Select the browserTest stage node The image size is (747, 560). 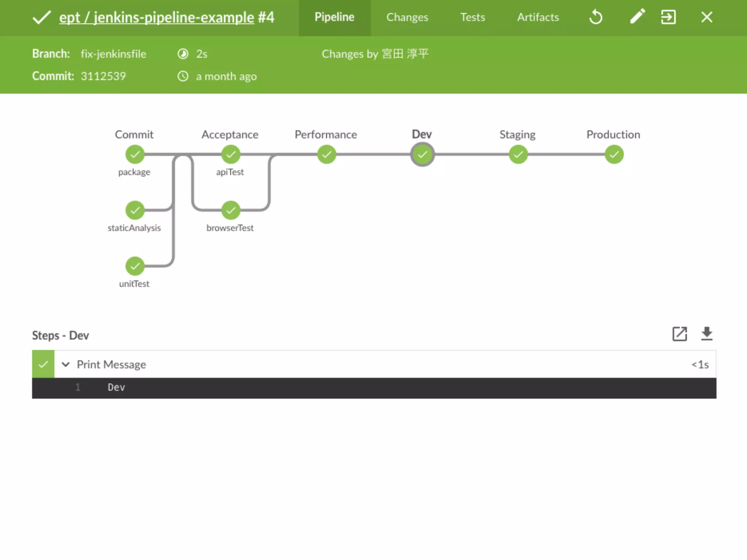point(231,210)
